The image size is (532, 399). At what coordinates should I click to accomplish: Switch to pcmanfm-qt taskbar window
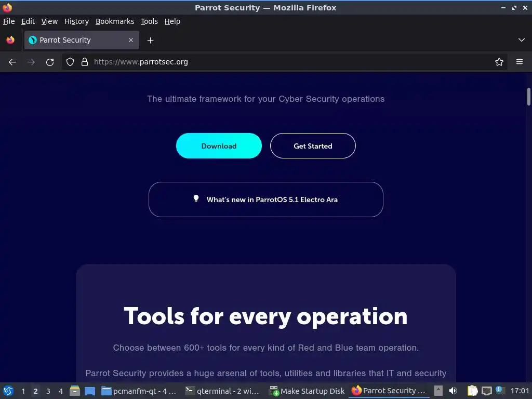coord(139,391)
